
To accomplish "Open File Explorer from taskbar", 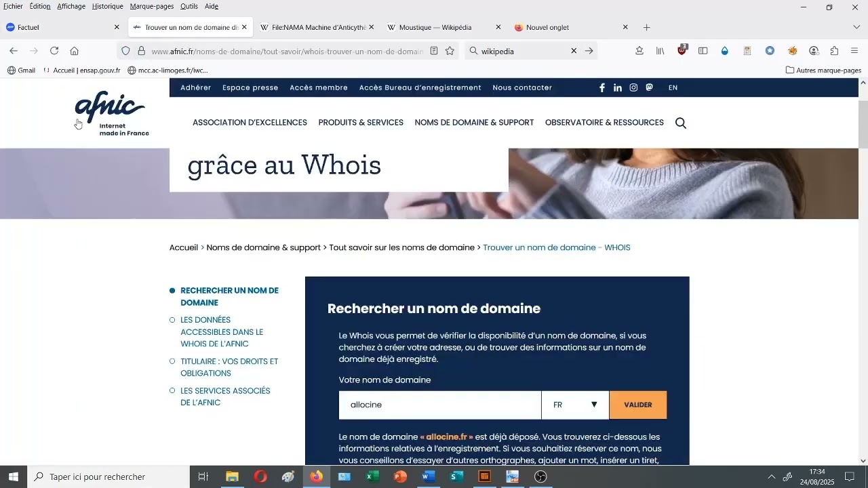I will coord(232,477).
